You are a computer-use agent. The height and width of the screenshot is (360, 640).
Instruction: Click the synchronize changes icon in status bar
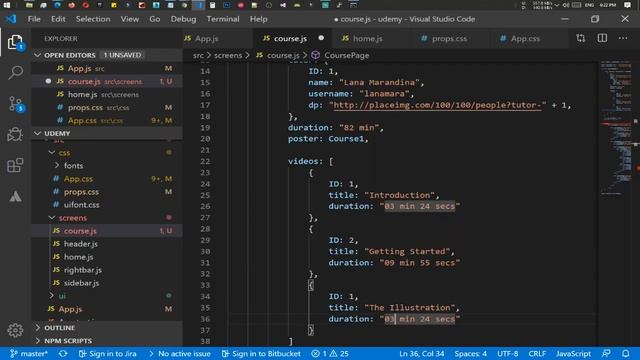coord(63,353)
